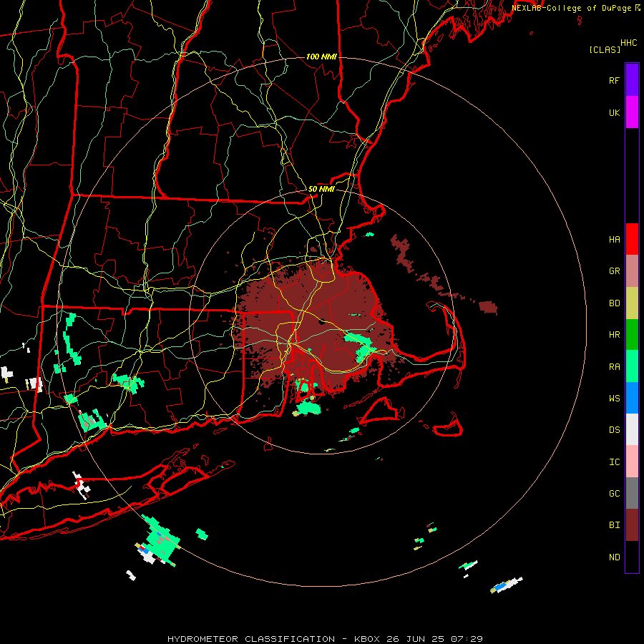Pick the RA light green legend swatch
644x644 pixels.
(632, 366)
